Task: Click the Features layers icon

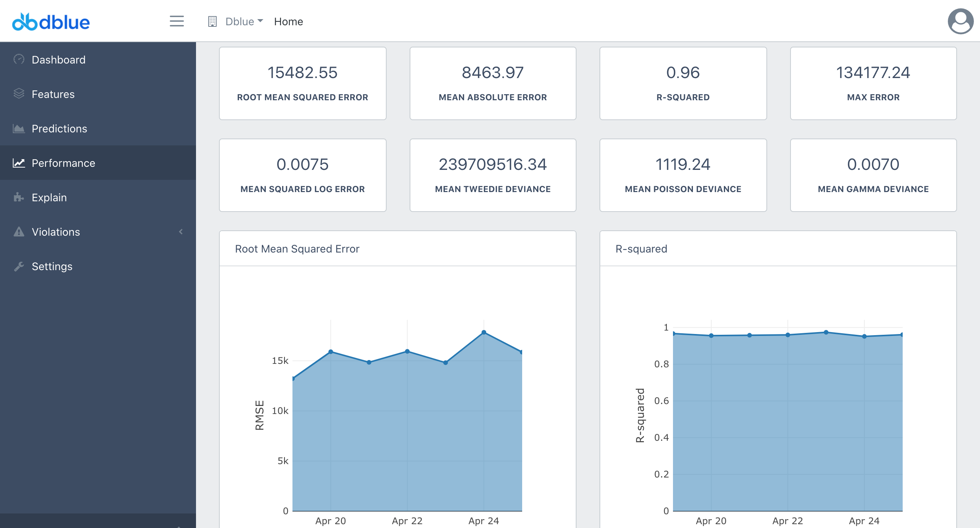Action: coord(19,94)
